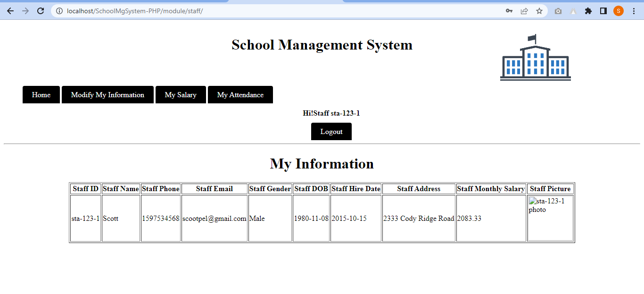The image size is (644, 294).
Task: Click the bookmark star icon
Action: [x=539, y=10]
